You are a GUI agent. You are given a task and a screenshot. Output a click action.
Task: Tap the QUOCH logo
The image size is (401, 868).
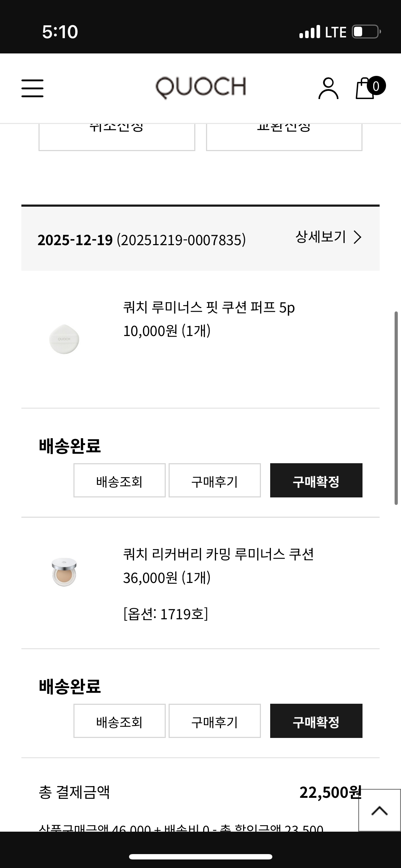(201, 87)
